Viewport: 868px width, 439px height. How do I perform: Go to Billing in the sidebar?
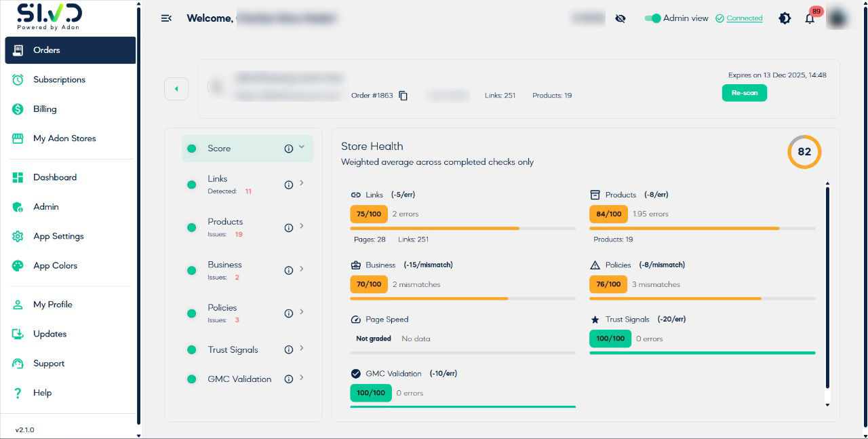pos(45,109)
